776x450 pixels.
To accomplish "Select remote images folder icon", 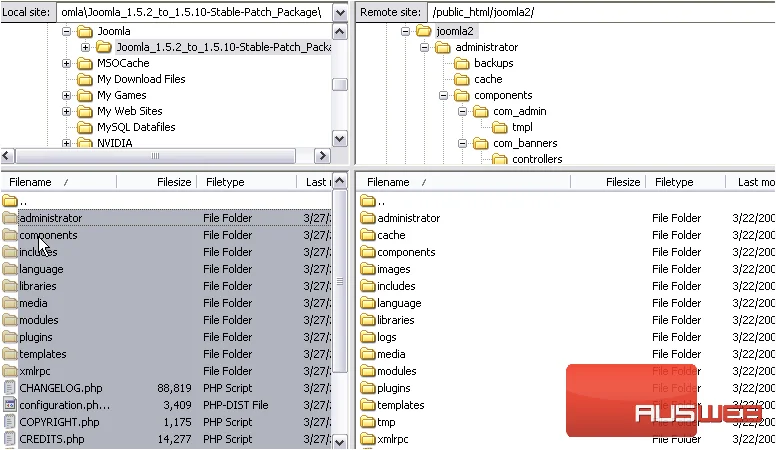I will 368,269.
